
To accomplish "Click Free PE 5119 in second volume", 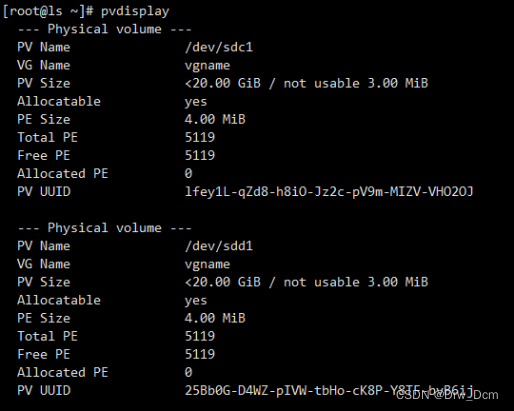I will (x=200, y=354).
